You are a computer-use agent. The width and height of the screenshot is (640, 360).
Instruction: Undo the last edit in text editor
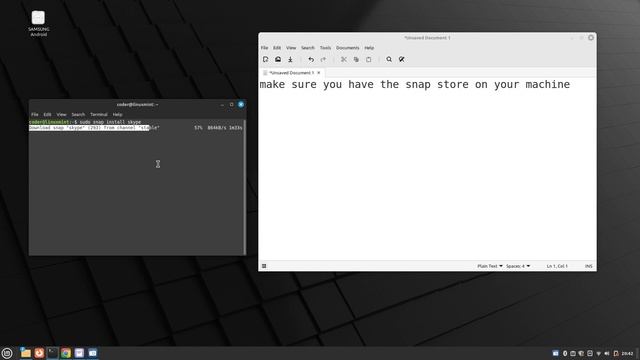311,60
